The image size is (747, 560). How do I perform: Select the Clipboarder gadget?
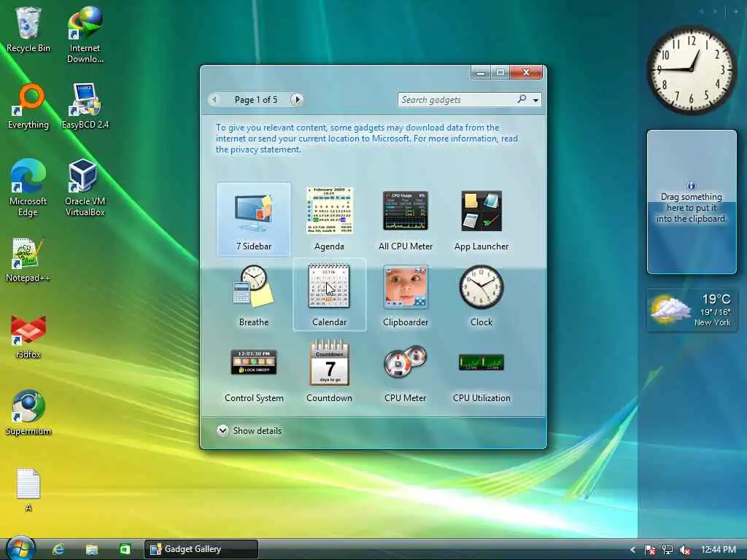point(406,295)
